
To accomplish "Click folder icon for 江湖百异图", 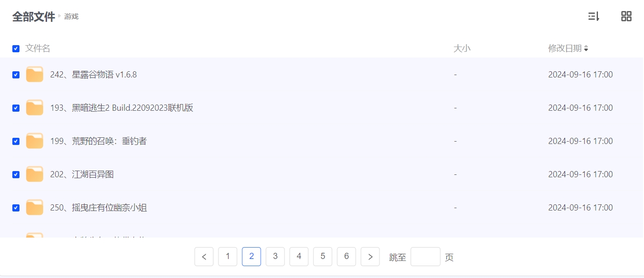I will [x=35, y=174].
